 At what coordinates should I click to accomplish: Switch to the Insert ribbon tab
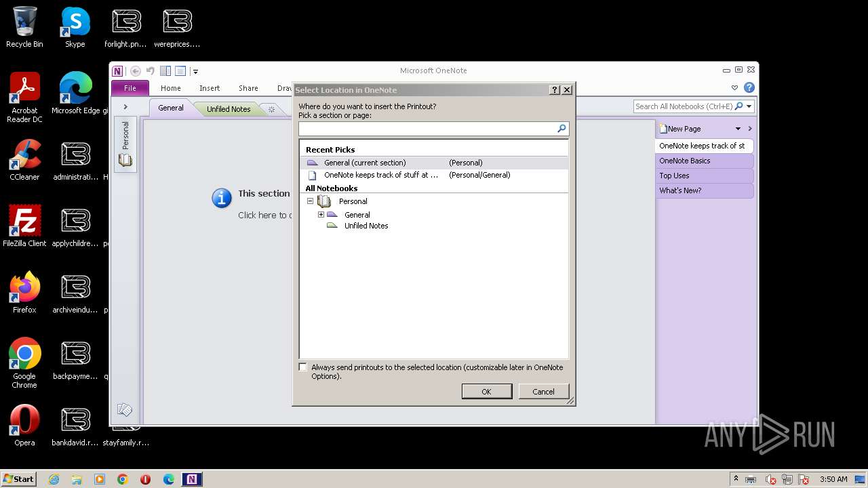(210, 88)
